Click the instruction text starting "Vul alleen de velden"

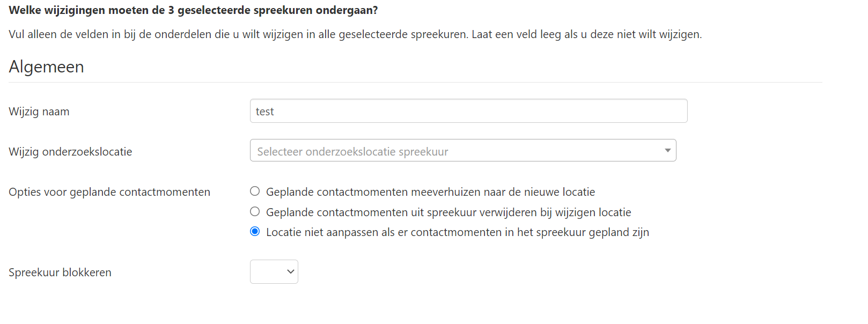click(355, 34)
